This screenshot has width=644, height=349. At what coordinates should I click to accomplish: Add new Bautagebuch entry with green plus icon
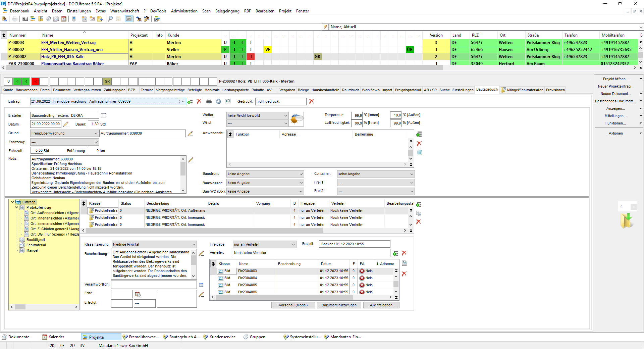(x=190, y=101)
